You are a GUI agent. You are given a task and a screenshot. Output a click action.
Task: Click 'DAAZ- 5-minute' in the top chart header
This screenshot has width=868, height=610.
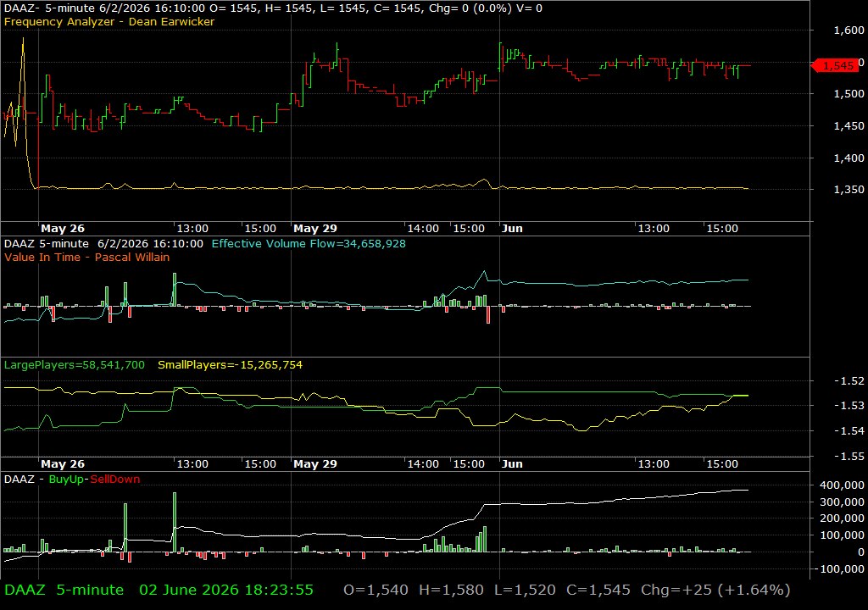(x=49, y=8)
